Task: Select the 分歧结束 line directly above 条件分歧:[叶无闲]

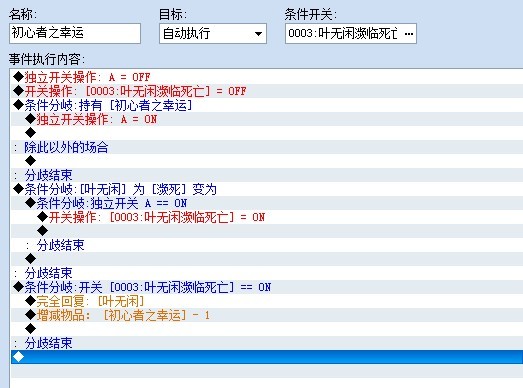Action: (x=267, y=175)
